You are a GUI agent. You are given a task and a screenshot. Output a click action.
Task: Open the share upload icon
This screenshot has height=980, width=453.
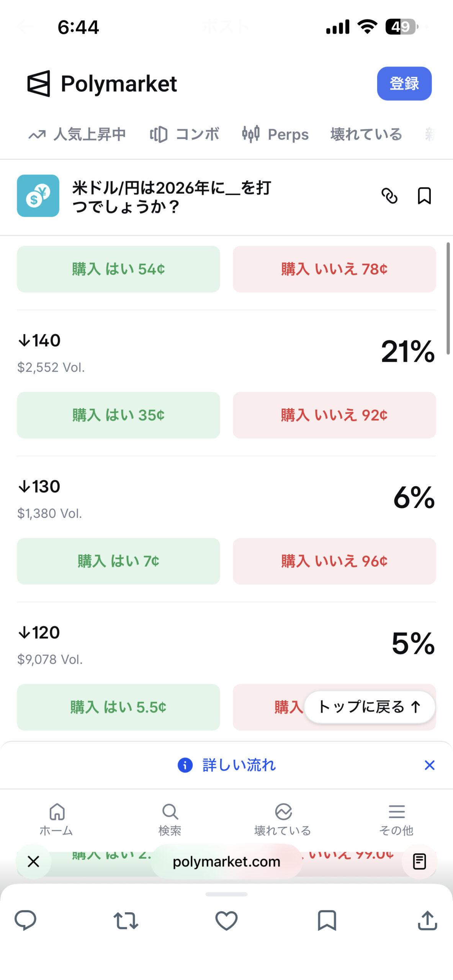tap(427, 920)
